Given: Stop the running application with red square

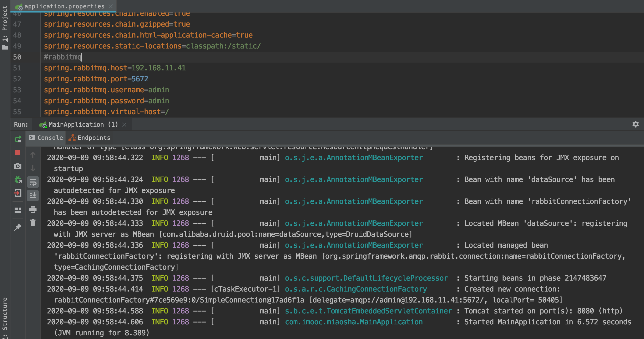Looking at the screenshot, I should tap(18, 153).
